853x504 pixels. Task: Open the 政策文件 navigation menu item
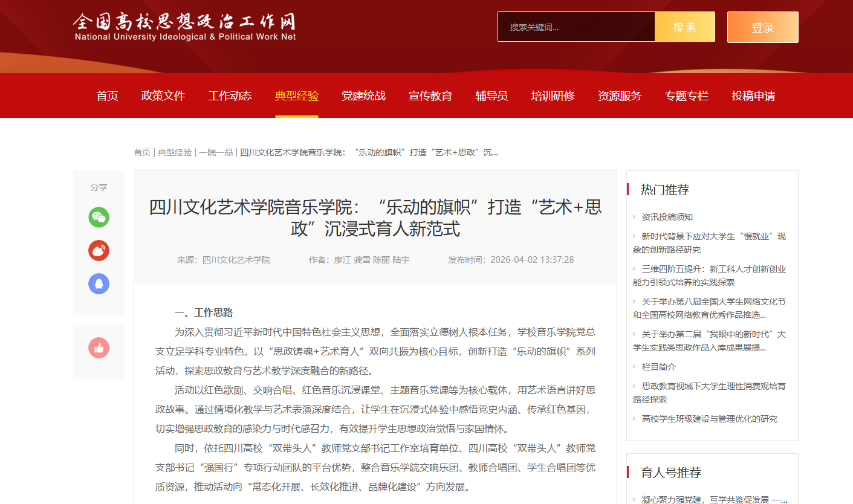click(163, 95)
